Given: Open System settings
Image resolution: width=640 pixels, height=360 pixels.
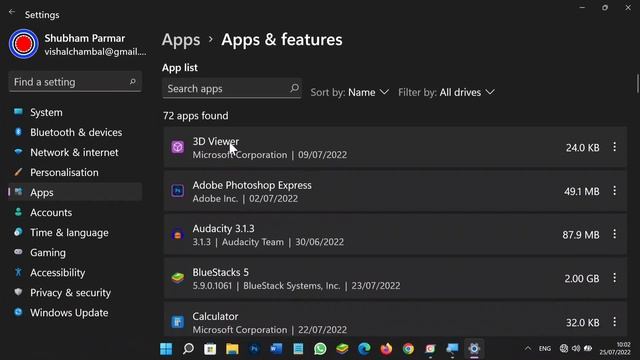Looking at the screenshot, I should click(x=75, y=112).
